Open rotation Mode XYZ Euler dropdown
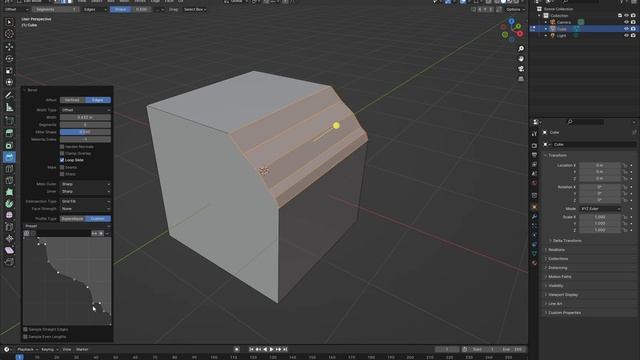Viewport: 640px width, 360px height. [600, 209]
